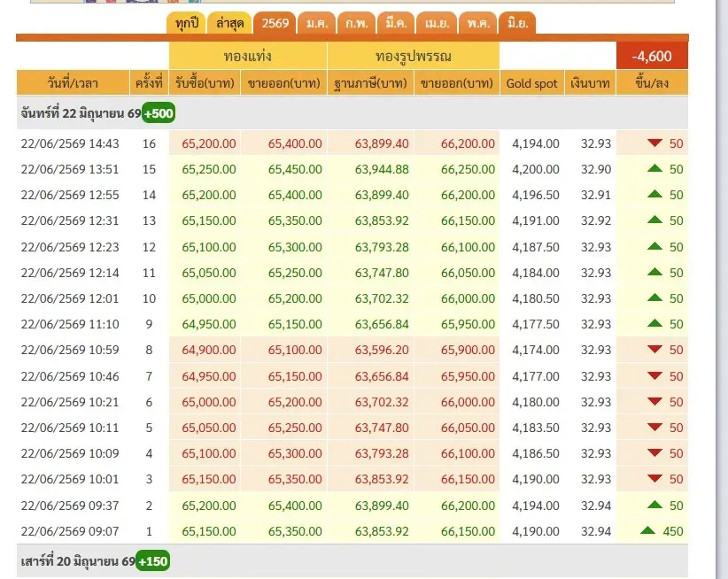Image resolution: width=728 pixels, height=579 pixels.
Task: Click tax base value 63,596.20
Action: tap(382, 350)
